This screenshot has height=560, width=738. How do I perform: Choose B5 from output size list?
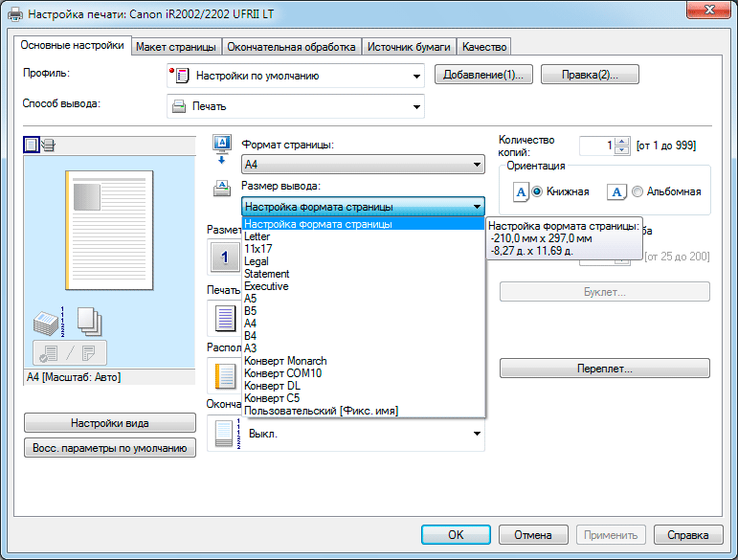tap(364, 311)
